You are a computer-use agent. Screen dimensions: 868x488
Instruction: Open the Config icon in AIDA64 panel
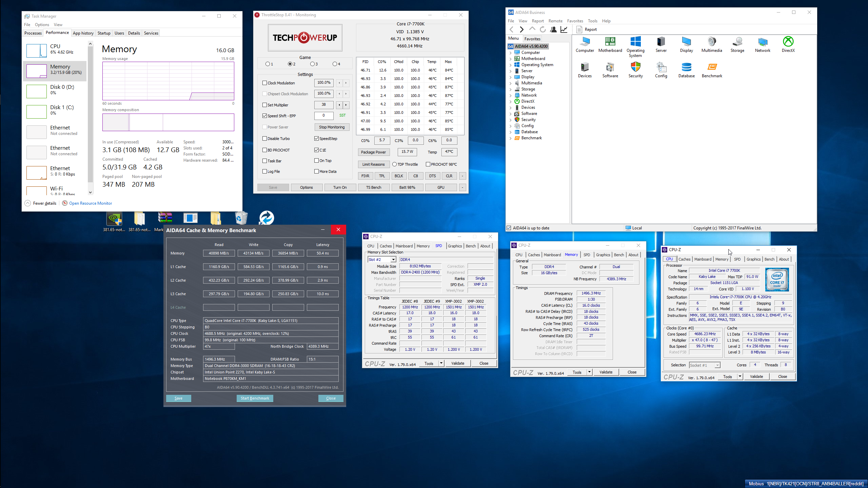(661, 67)
